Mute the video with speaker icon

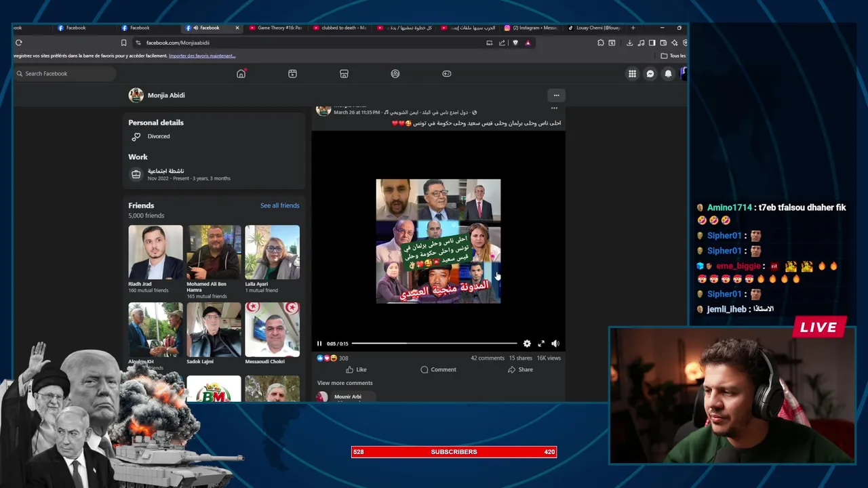(555, 344)
